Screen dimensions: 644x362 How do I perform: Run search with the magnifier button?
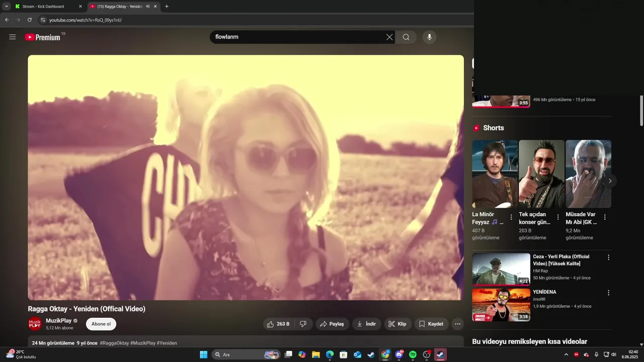(406, 37)
